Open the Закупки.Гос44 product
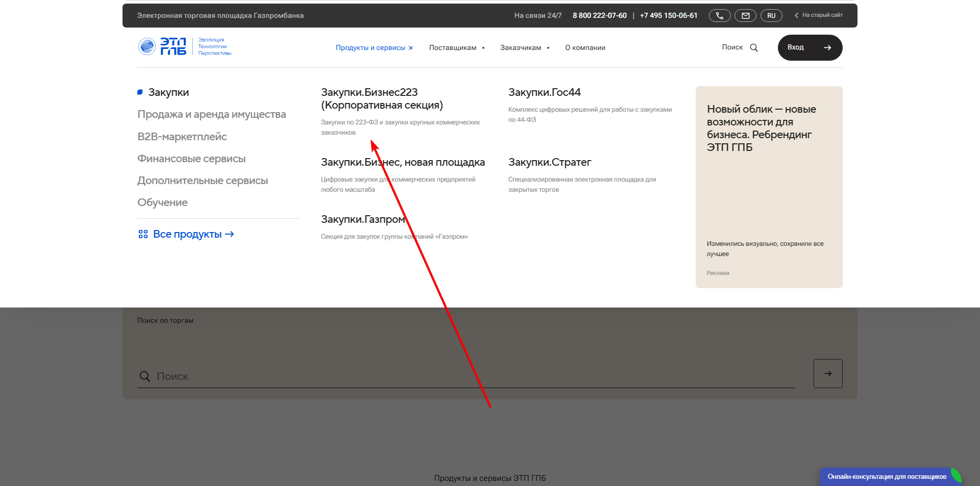 pyautogui.click(x=545, y=92)
